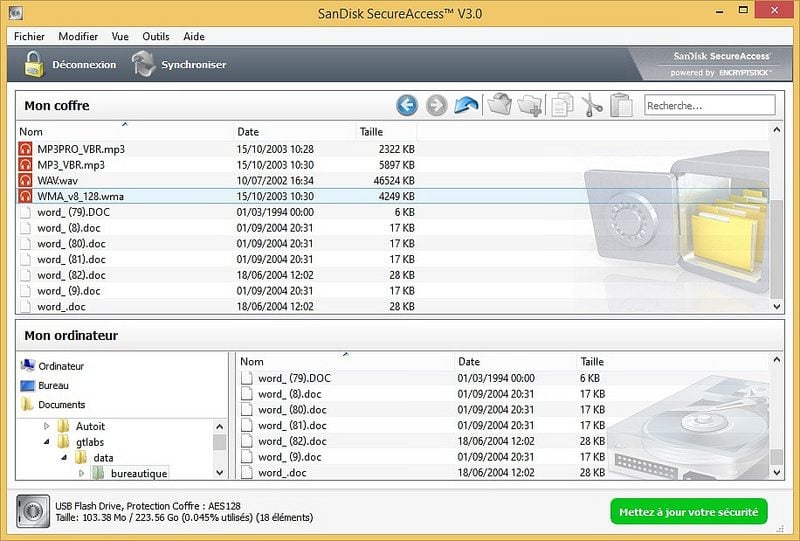Screen dimensions: 800x541
Task: Click the grey forward arrow icon
Action: (x=436, y=106)
